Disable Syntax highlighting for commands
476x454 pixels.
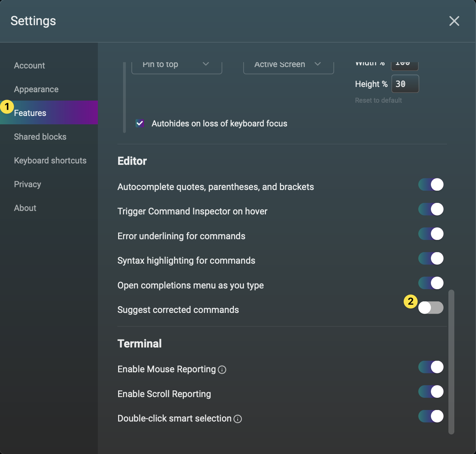point(431,258)
